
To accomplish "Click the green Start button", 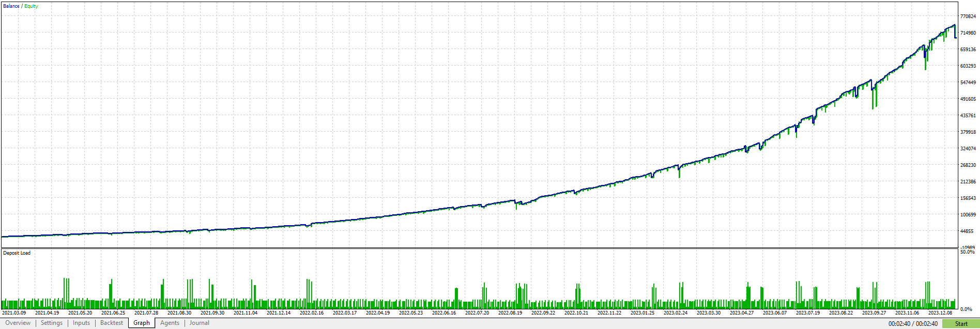I will click(x=961, y=324).
